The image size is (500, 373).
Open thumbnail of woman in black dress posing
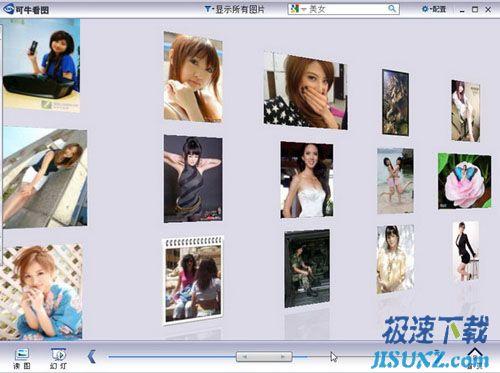[x=466, y=251]
